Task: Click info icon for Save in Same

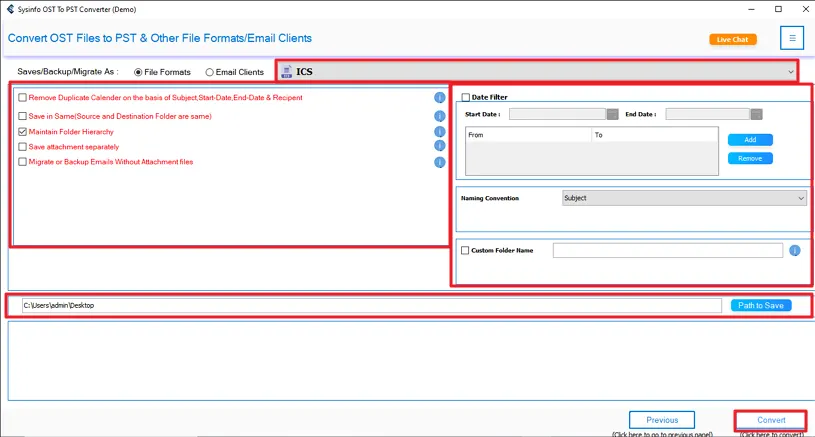Action: 440,116
